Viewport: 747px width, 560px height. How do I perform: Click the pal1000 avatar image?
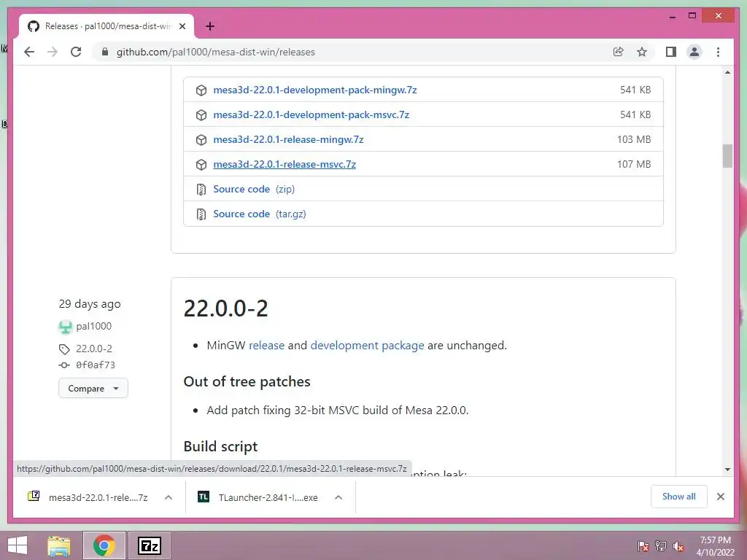[x=65, y=327]
